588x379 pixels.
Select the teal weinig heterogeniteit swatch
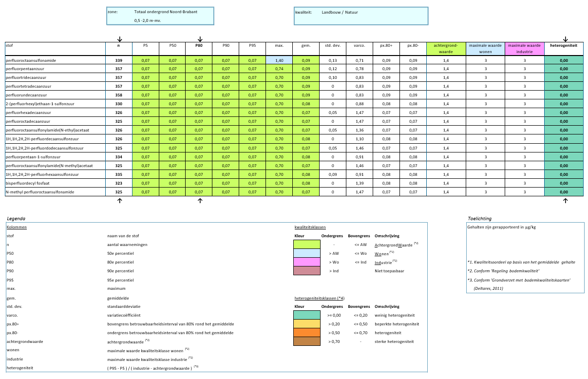coord(307,315)
